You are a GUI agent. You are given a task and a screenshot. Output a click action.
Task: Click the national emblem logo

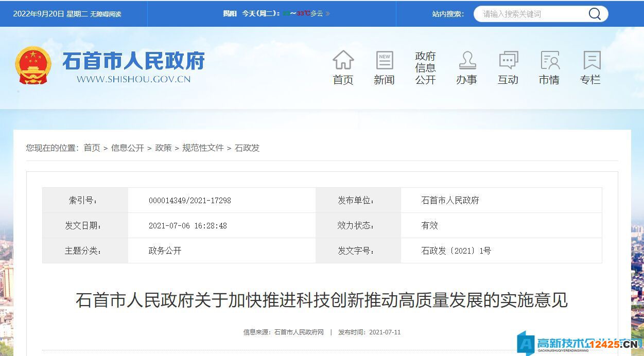pos(33,65)
